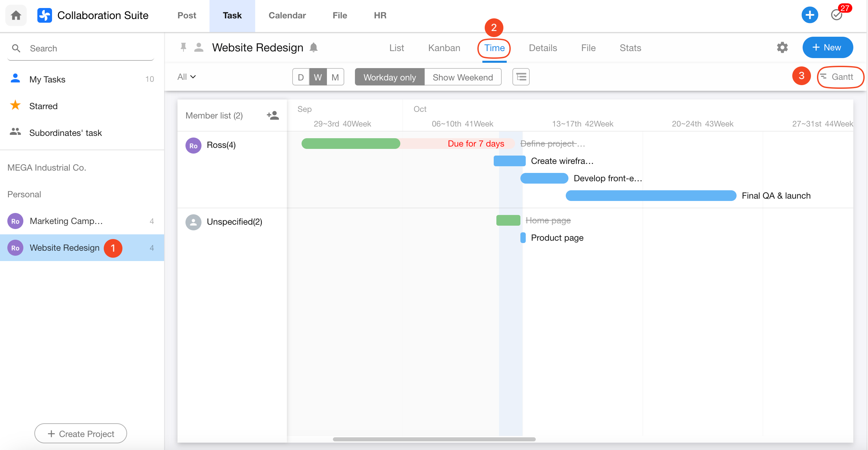Enable Show Weekend option
Image resolution: width=868 pixels, height=450 pixels.
462,77
